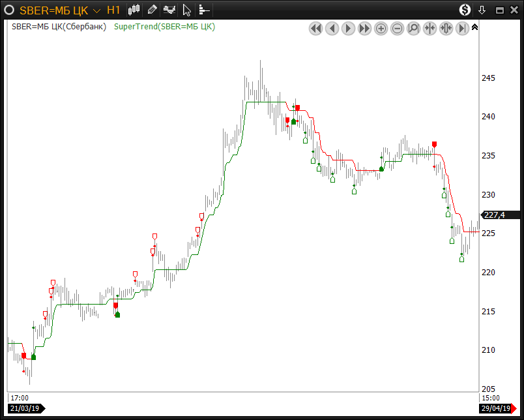Viewport: 524px width, 420px height.
Task: Jump to the latest bar button
Action: coord(463,29)
